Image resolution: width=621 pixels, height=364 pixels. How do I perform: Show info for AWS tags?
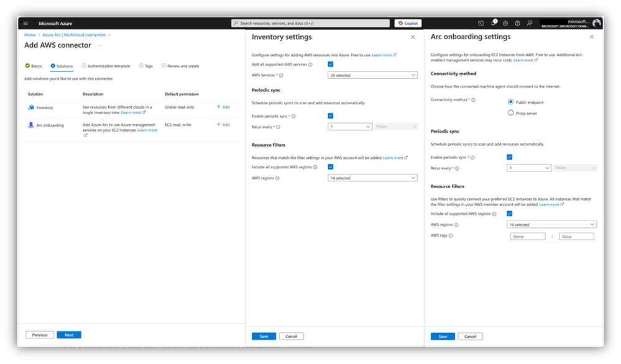point(451,235)
